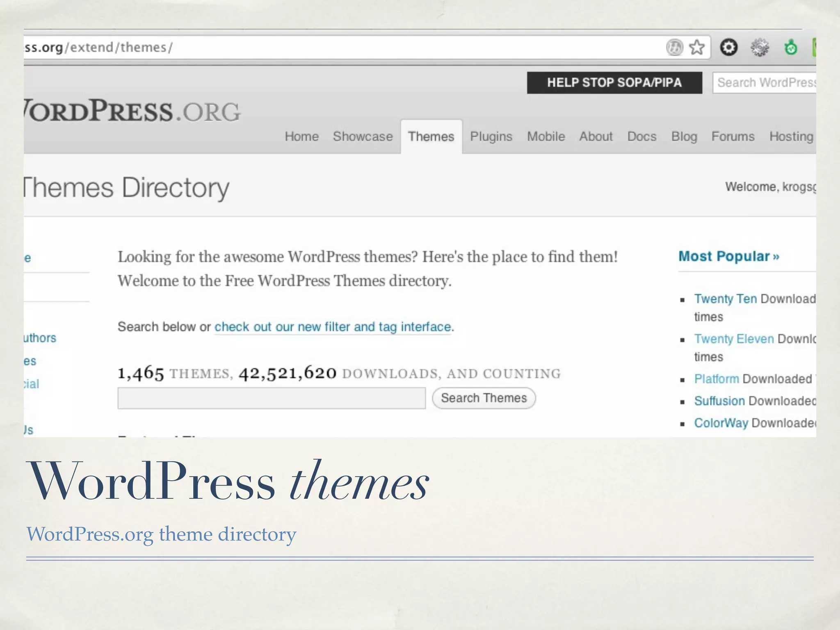Open the Twenty Ten theme link
The image size is (840, 630).
coord(725,299)
